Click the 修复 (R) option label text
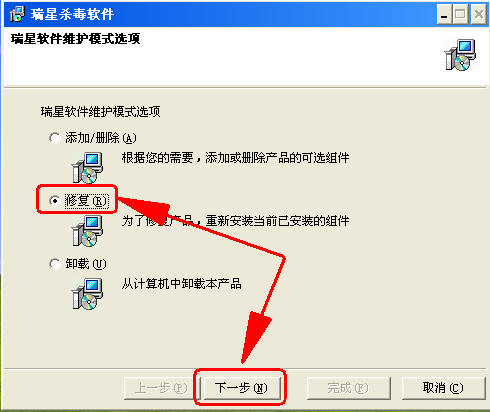The image size is (490, 412). tap(86, 201)
